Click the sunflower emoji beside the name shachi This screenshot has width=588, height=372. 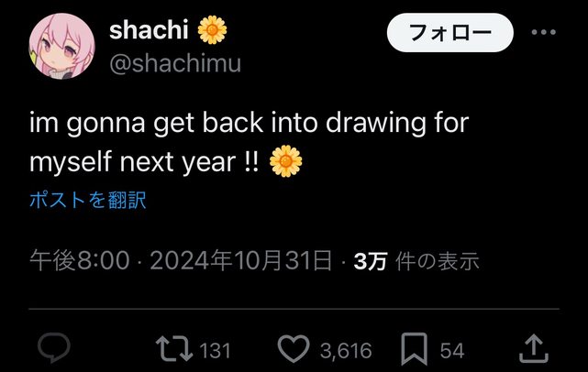pos(212,30)
